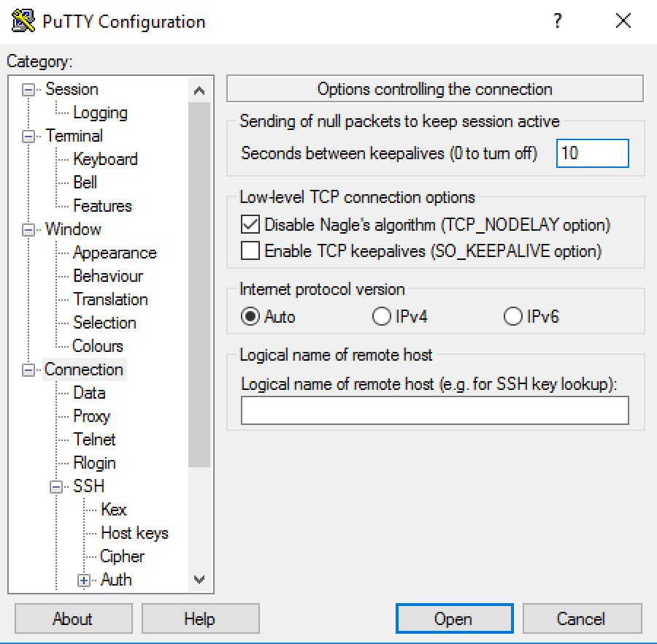Expand the Auth tree node
The image size is (657, 644).
(84, 580)
